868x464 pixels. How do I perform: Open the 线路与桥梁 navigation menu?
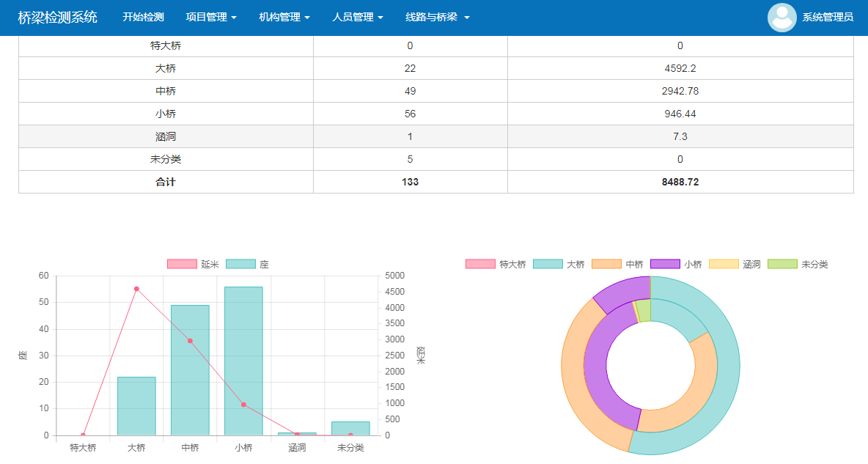point(437,17)
